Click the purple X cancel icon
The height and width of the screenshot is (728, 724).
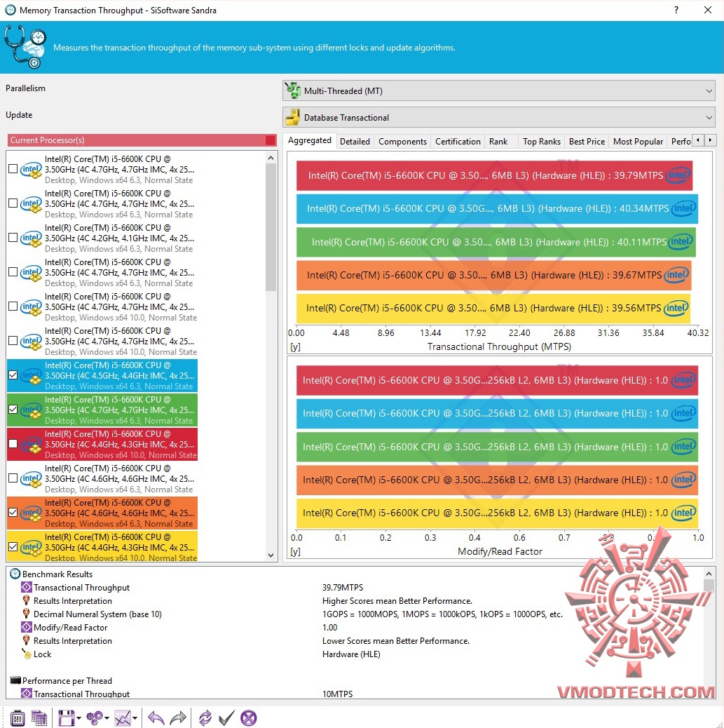tap(248, 717)
